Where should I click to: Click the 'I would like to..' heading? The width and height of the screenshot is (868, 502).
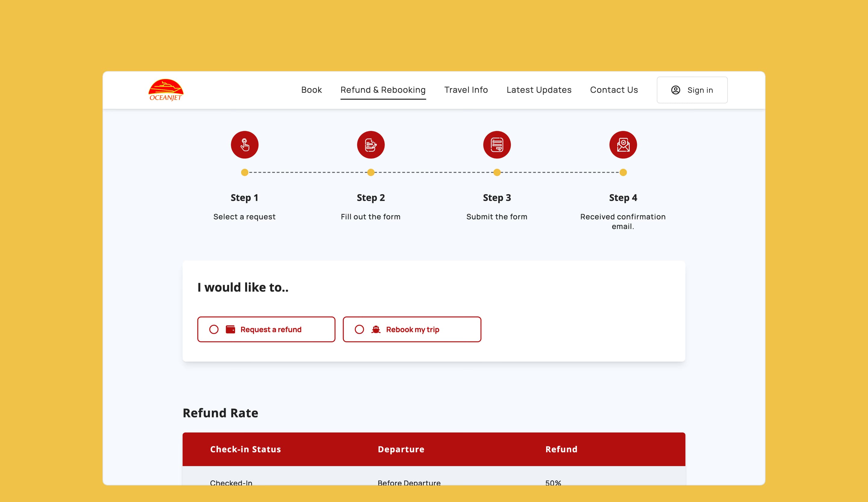coord(243,287)
